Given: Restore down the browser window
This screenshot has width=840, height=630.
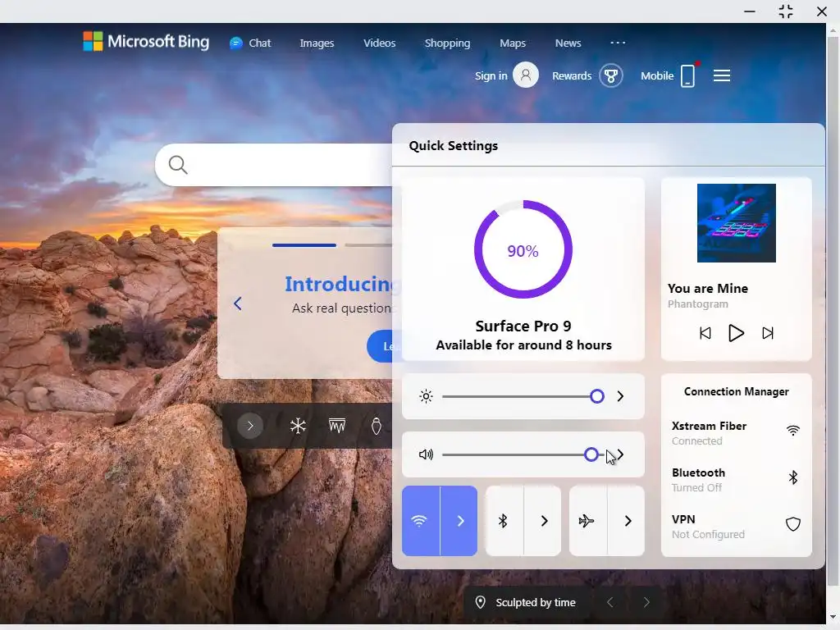Looking at the screenshot, I should point(785,11).
